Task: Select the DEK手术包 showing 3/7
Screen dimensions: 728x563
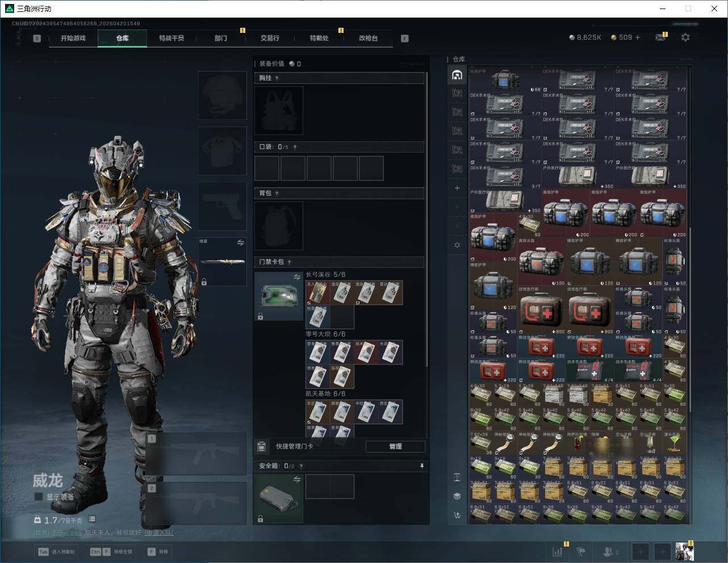Action: click(505, 177)
